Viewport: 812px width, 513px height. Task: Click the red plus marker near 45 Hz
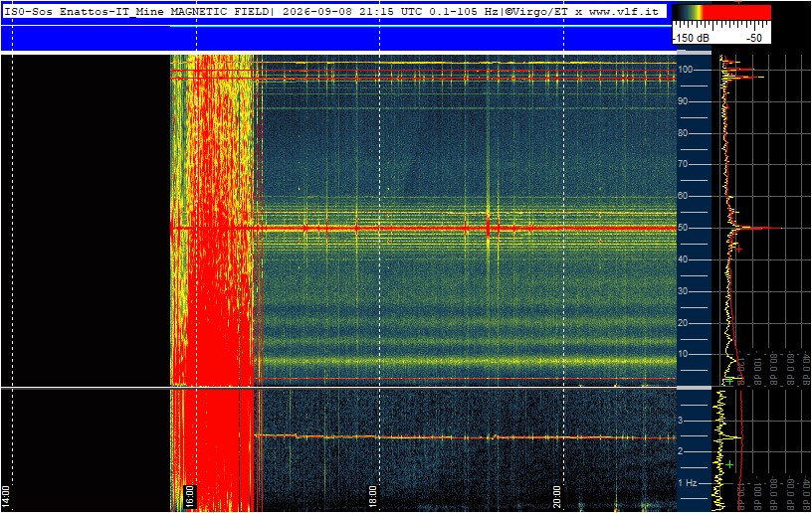click(x=739, y=250)
